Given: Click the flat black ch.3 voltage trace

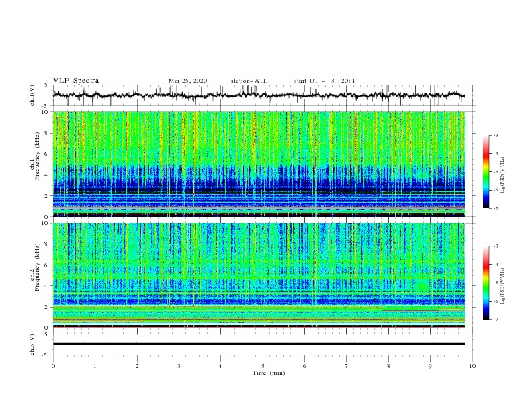Looking at the screenshot, I should [x=259, y=344].
